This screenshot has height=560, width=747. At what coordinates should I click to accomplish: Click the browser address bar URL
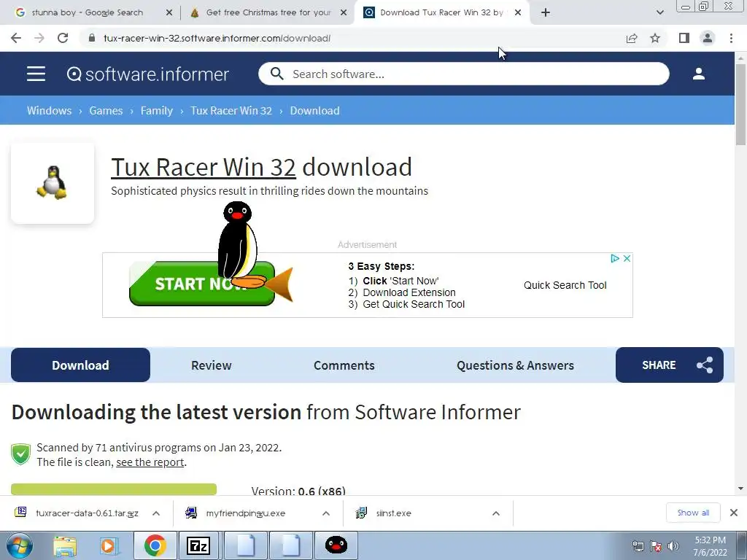(x=217, y=38)
